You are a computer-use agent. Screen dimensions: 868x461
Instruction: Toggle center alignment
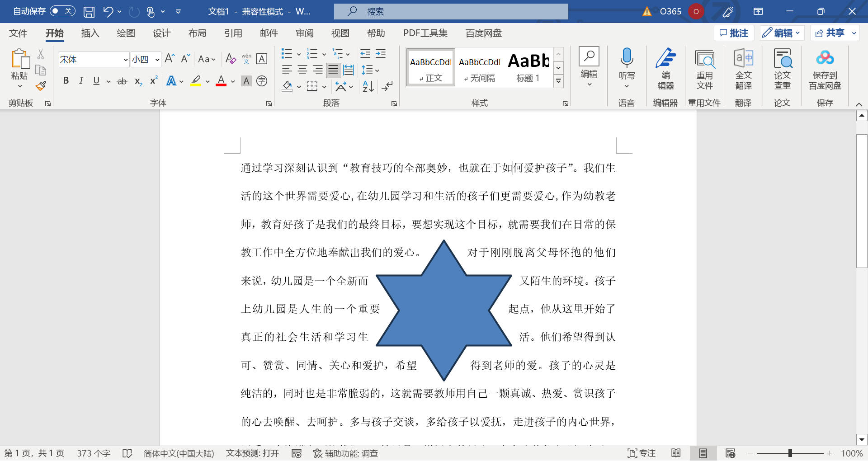point(302,70)
